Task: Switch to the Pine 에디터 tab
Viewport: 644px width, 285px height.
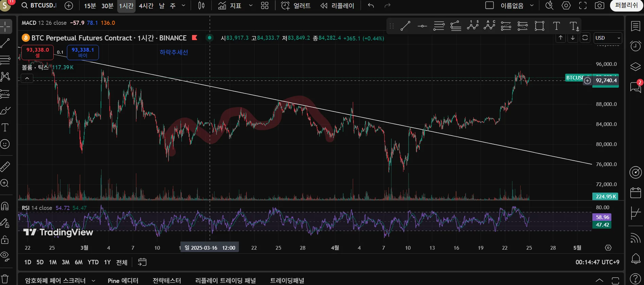Action: coord(123,281)
